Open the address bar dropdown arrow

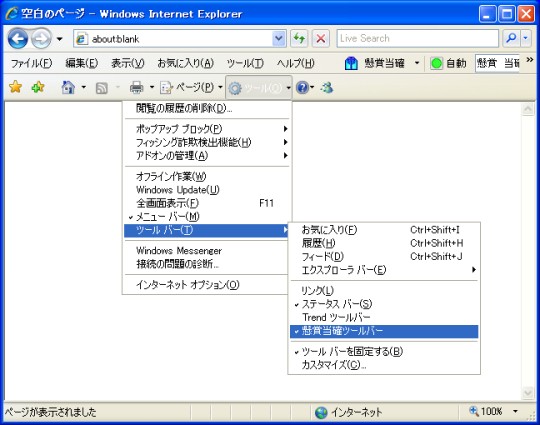coord(279,39)
